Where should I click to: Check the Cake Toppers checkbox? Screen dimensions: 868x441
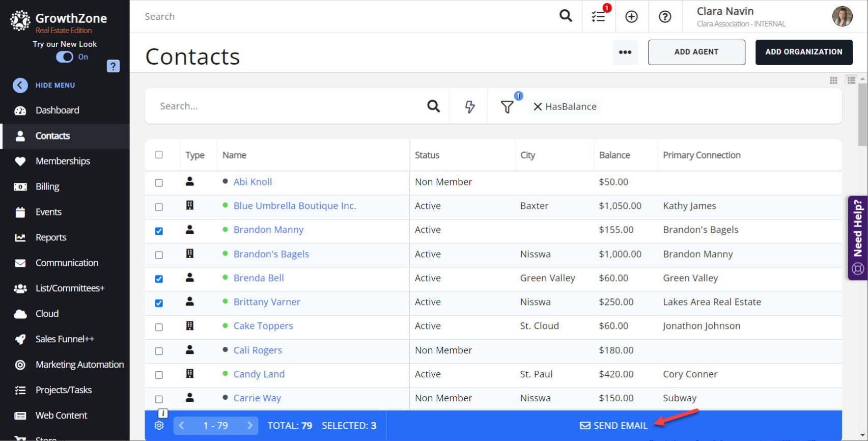(x=159, y=327)
